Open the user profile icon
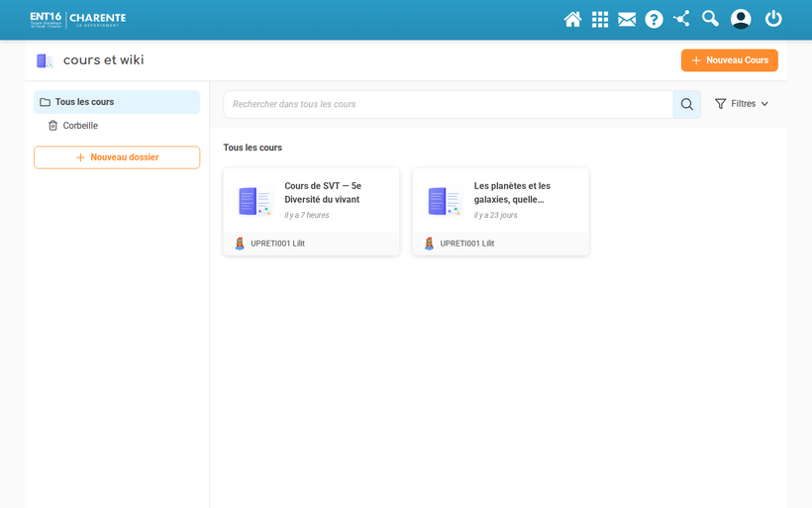Screen dimensions: 812x508 pos(741,19)
